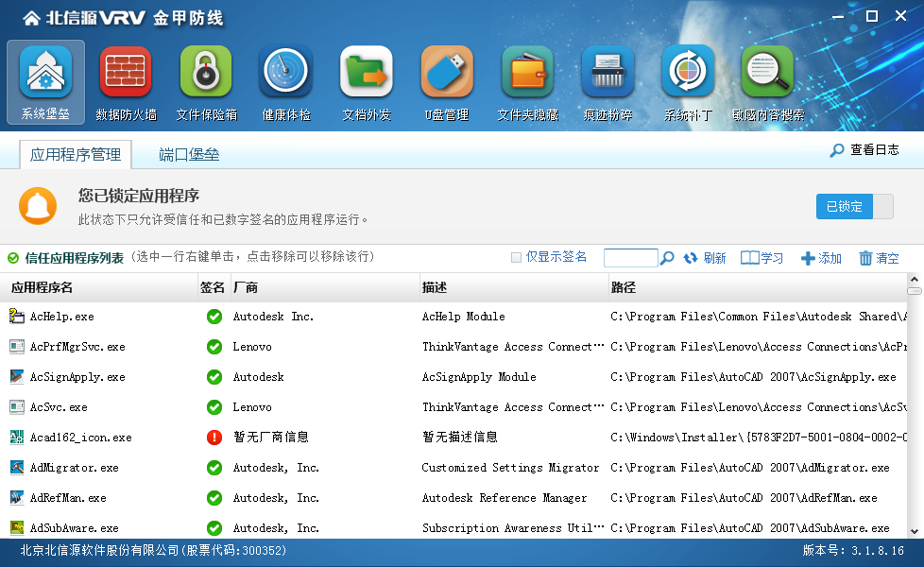Viewport: 924px width, 567px height.
Task: Click 版本号 3.1.8.16 in status bar
Action: tap(853, 551)
